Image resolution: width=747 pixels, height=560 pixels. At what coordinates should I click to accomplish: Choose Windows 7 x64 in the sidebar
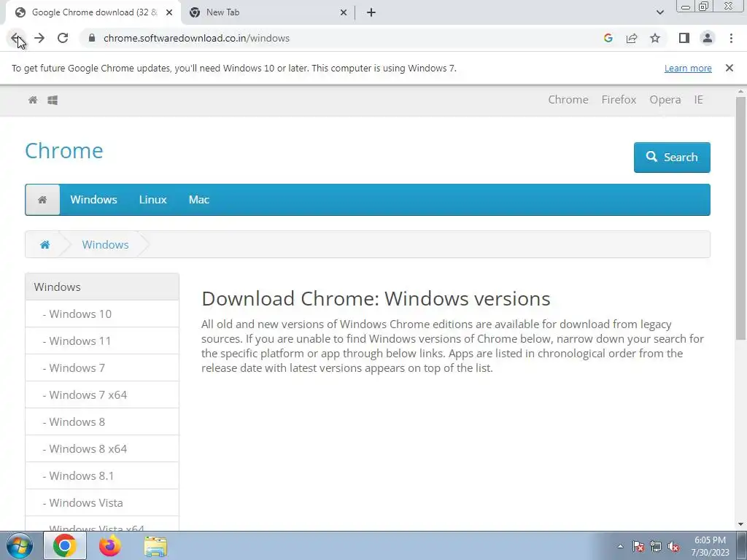(x=102, y=394)
